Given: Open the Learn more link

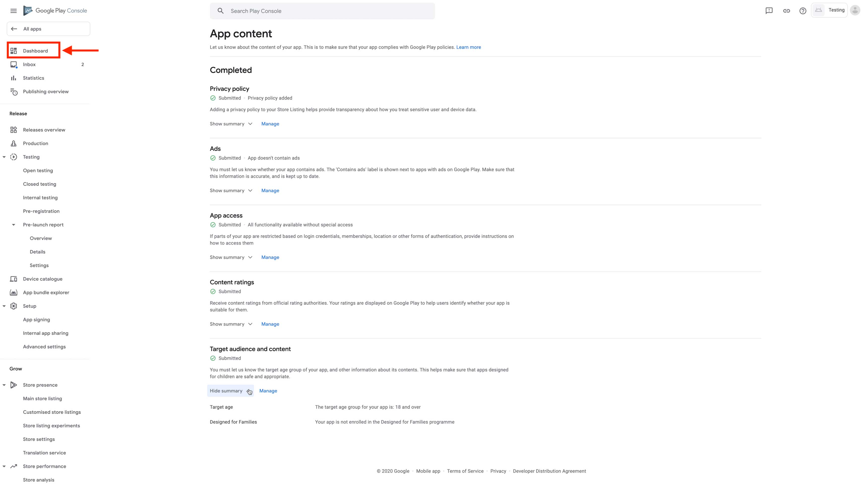Looking at the screenshot, I should [x=468, y=47].
